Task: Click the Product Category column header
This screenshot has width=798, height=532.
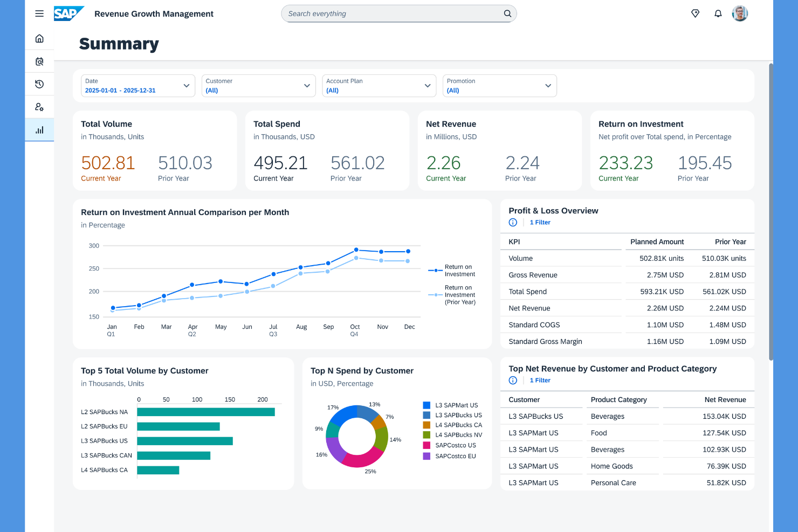Action: point(618,400)
